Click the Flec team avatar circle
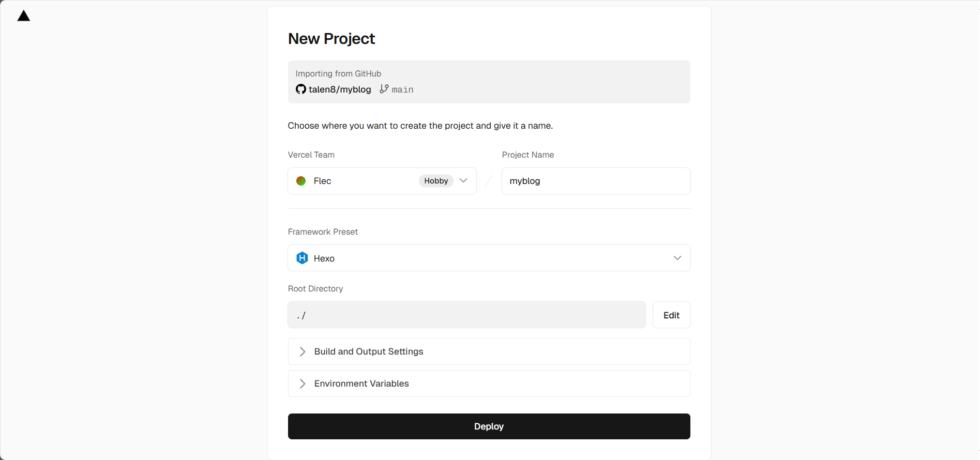The height and width of the screenshot is (460, 980). 301,181
